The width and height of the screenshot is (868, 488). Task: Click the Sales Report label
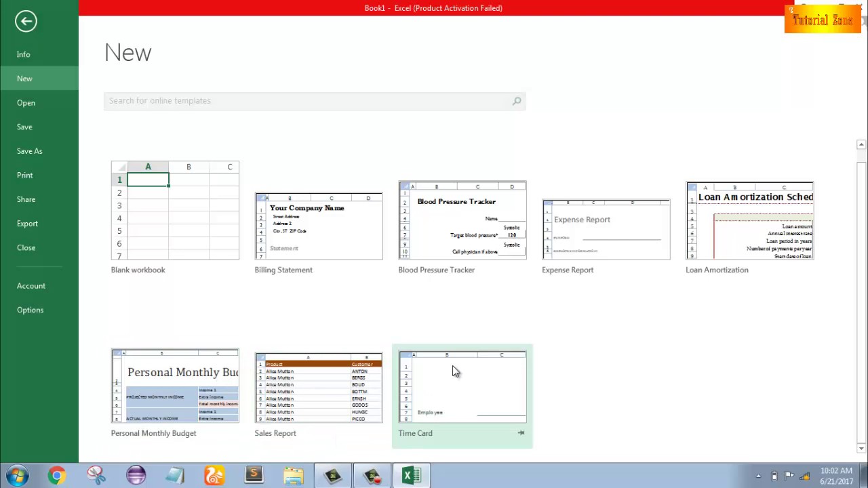[x=275, y=433]
